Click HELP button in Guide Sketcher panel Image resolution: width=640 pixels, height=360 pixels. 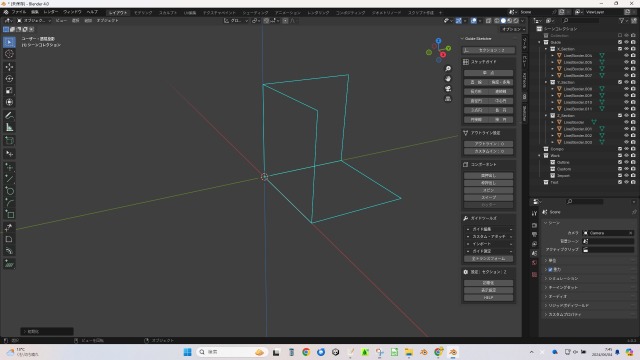point(489,298)
